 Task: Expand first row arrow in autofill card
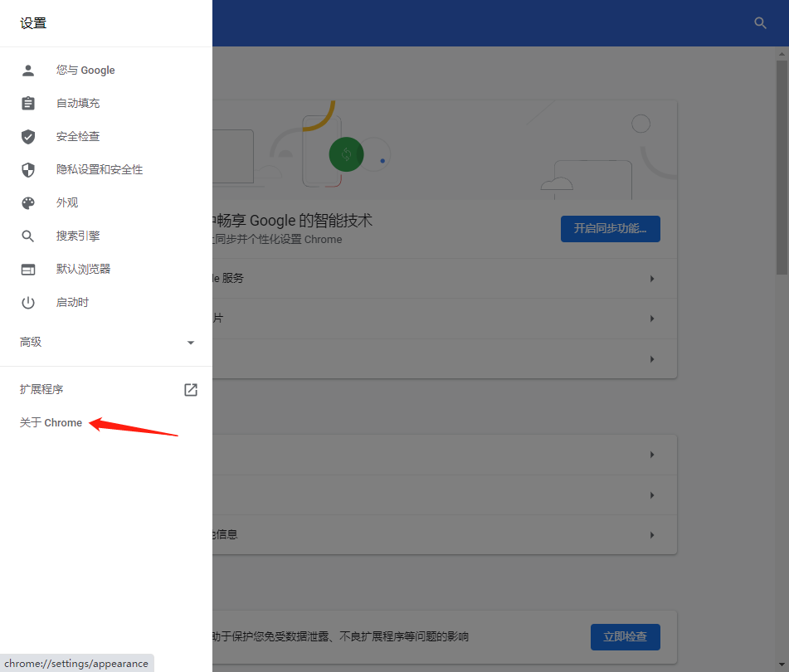[x=652, y=455]
